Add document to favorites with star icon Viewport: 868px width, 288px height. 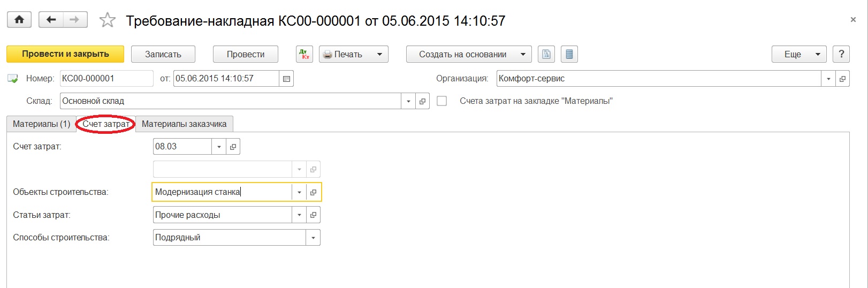(108, 20)
